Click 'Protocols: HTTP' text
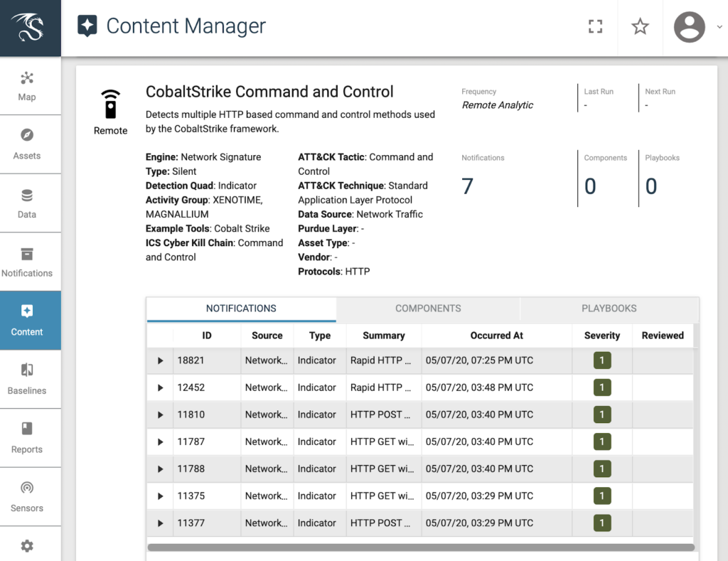Viewport: 728px width, 561px height. coord(334,271)
